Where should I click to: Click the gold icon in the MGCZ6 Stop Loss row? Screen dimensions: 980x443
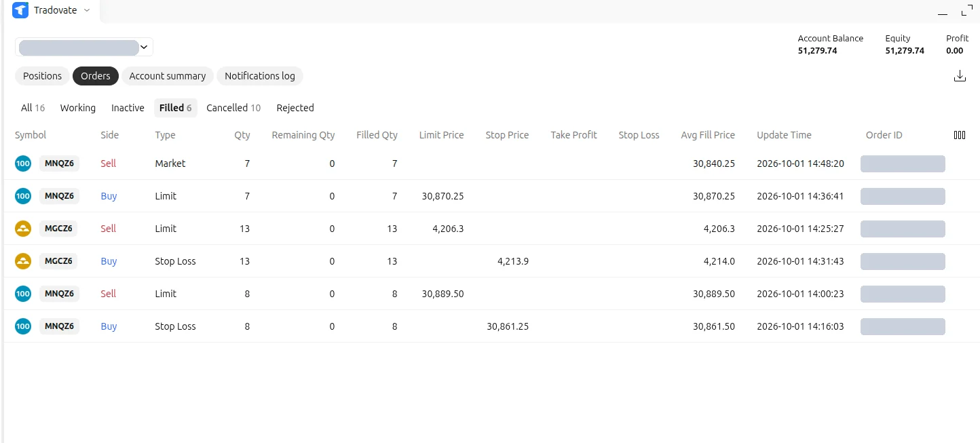pyautogui.click(x=23, y=261)
